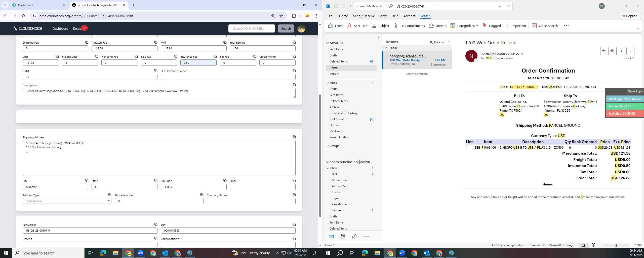Reverse the results sort order arrow
Screen dimensions: 644x258
pyautogui.click(x=449, y=42)
